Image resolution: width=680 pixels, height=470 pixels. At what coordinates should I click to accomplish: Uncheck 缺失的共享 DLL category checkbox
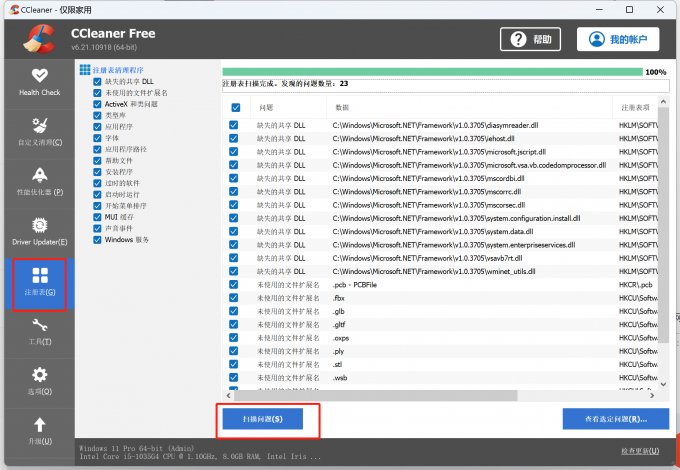coord(97,82)
